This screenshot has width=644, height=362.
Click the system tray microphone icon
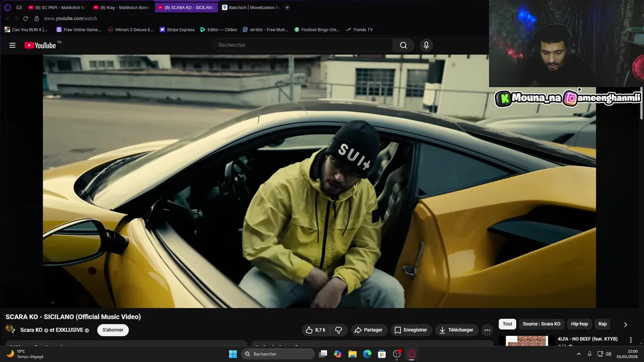pos(590,354)
